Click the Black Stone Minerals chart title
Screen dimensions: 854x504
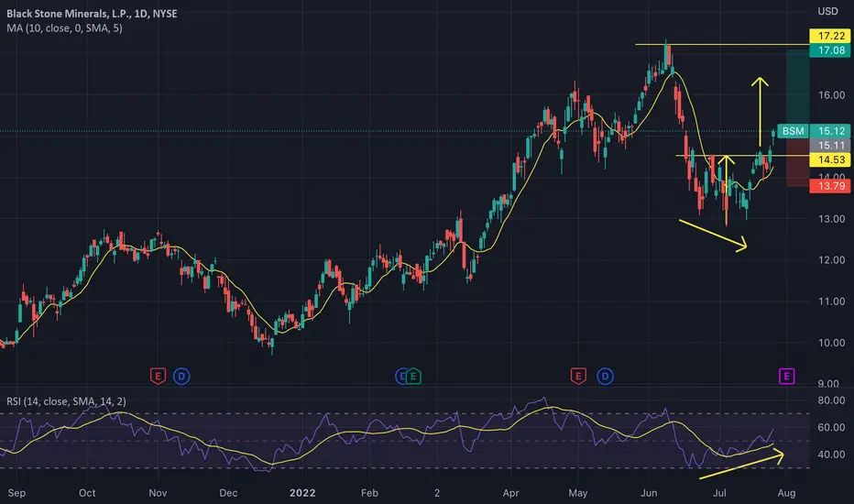pyautogui.click(x=92, y=14)
